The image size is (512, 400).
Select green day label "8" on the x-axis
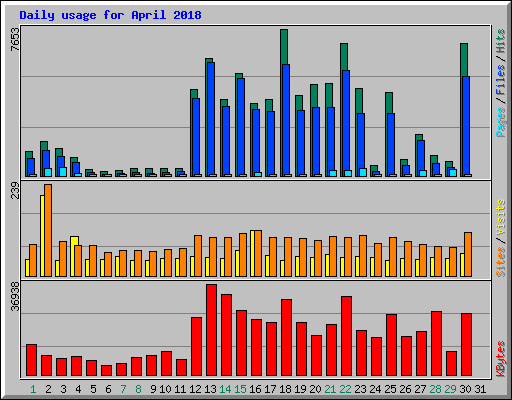138,389
